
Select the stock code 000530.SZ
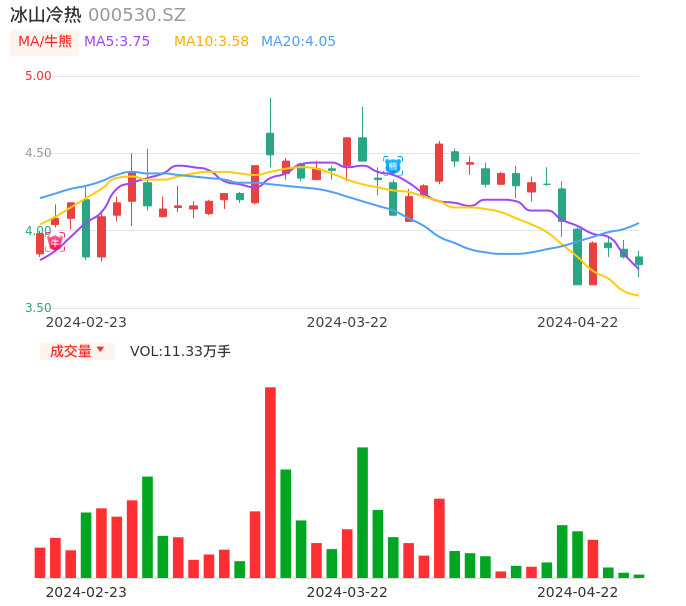[137, 15]
